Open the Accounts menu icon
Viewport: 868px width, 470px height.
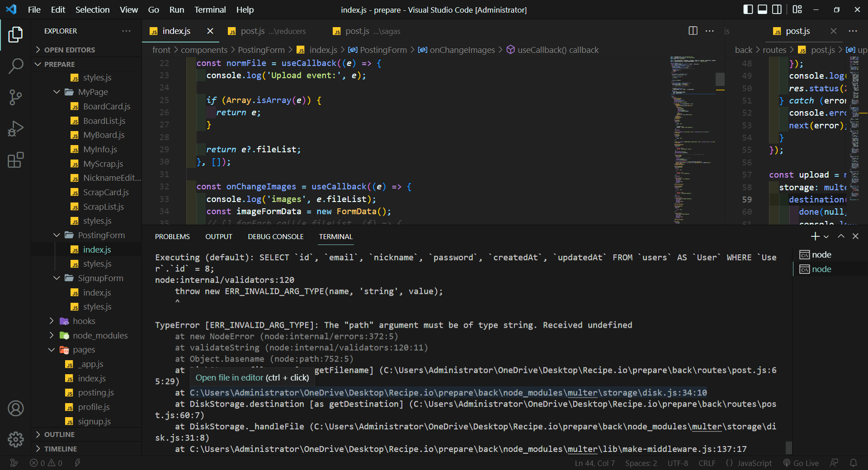point(15,409)
